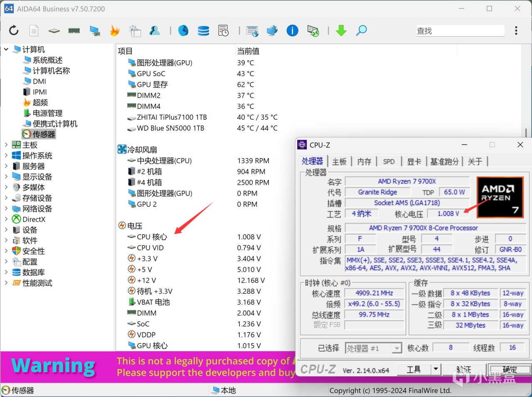Click the magnifier search icon
Screen dimensions: 532x397
point(362,30)
